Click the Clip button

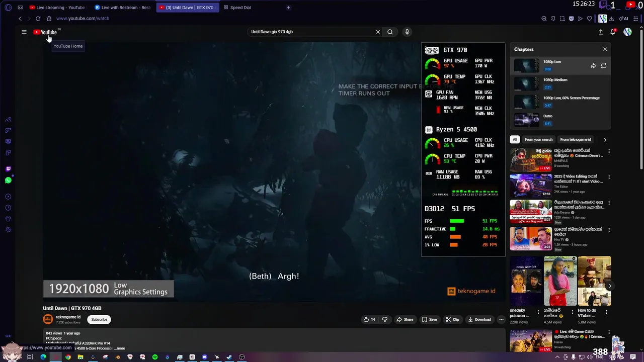(452, 319)
